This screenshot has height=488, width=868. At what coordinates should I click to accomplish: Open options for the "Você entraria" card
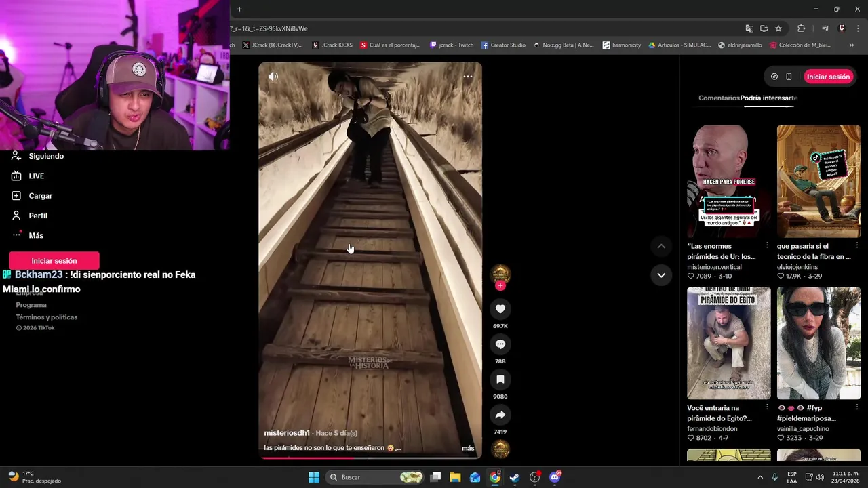[767, 408]
